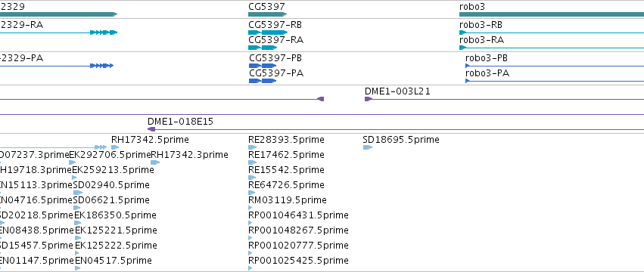Select the cyan exon glyph under CG5397-RB

click(x=268, y=32)
